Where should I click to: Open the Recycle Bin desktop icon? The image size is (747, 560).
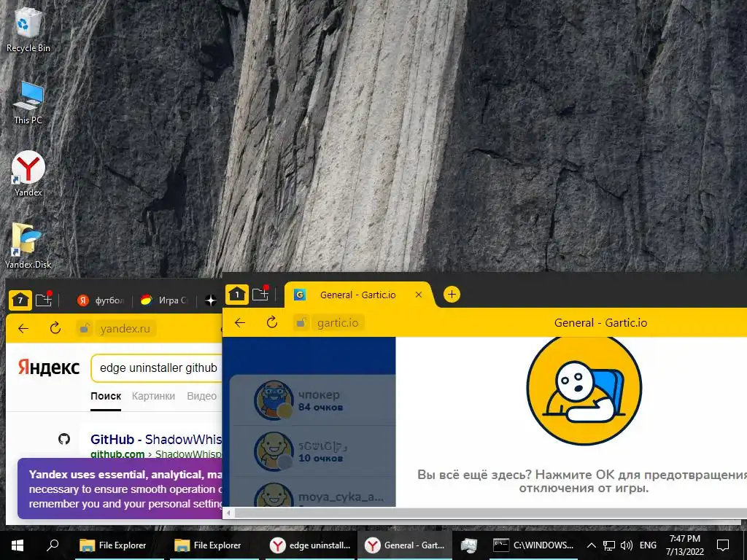pos(28,29)
